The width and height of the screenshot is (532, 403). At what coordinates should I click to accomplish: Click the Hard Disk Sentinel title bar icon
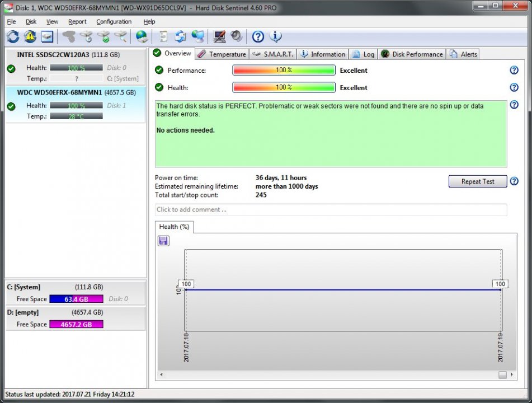[9, 7]
